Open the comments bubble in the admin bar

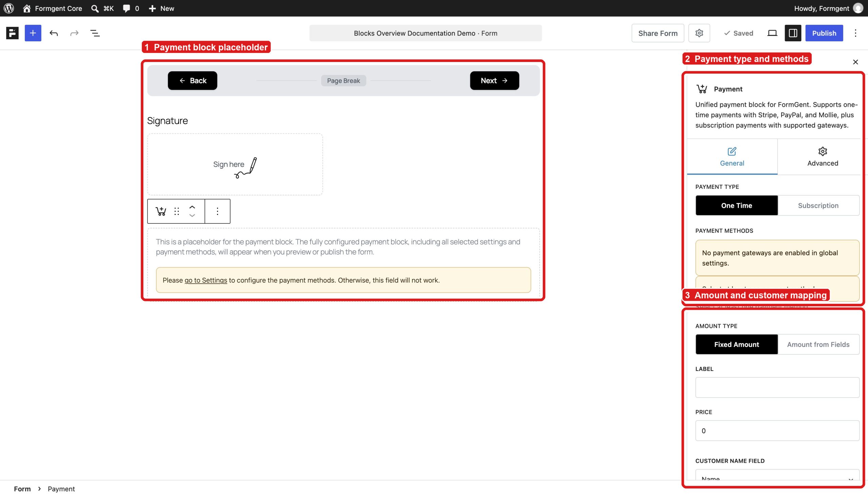click(x=131, y=8)
